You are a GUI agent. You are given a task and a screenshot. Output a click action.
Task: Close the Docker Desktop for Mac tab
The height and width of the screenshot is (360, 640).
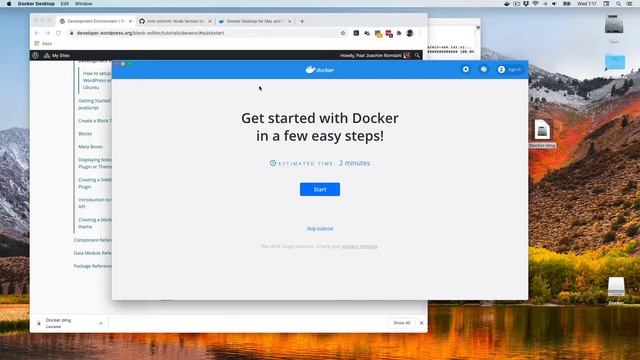[289, 21]
